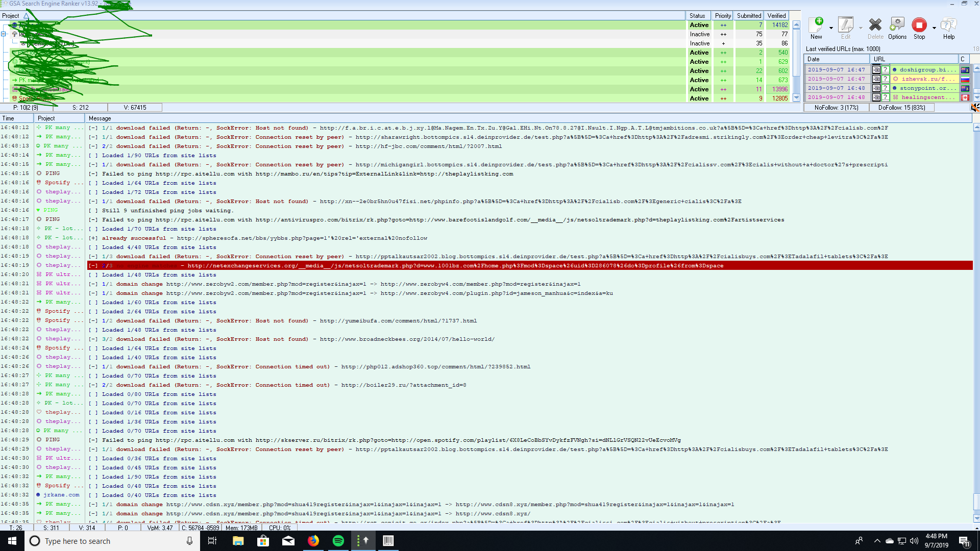This screenshot has height=551, width=980.
Task: Click the Project column sort arrow
Action: tap(26, 16)
